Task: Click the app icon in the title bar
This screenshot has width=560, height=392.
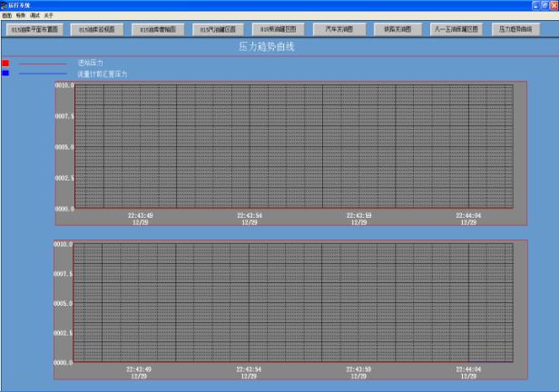Action: click(x=5, y=5)
